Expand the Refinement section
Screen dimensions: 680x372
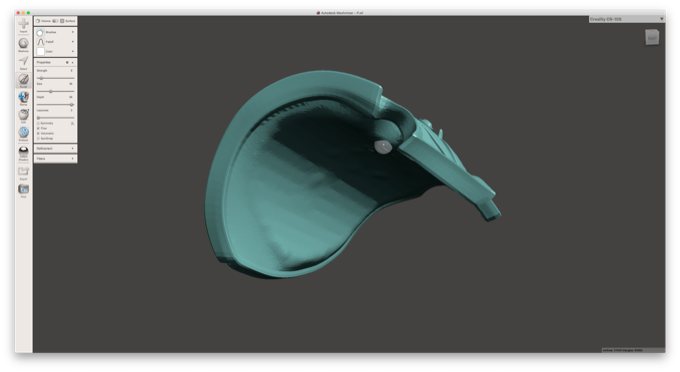[56, 149]
